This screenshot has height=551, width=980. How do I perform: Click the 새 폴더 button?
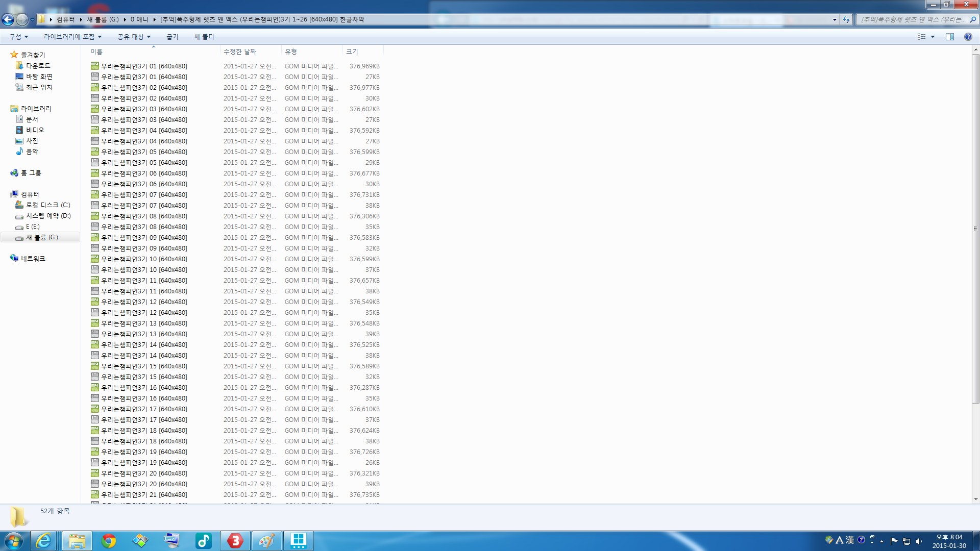coord(204,37)
